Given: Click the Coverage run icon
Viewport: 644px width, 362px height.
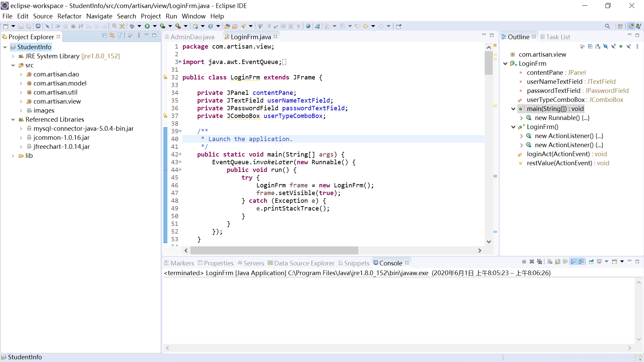Looking at the screenshot, I should (163, 26).
